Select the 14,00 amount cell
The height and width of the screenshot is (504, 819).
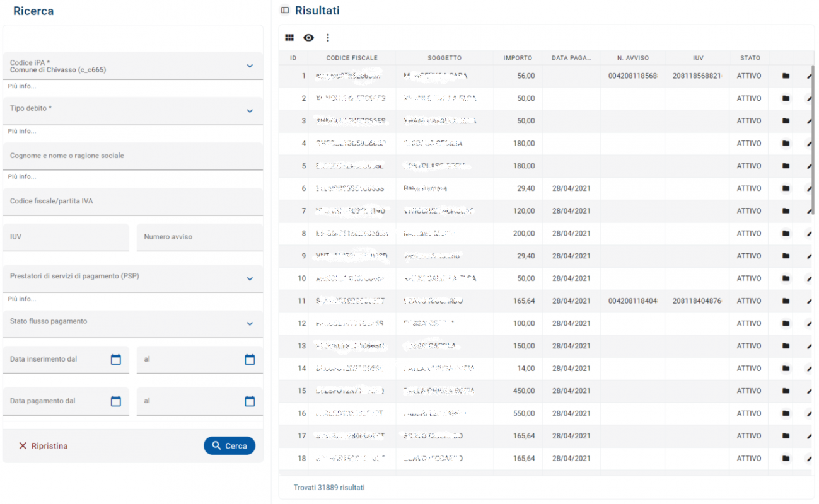pos(518,369)
